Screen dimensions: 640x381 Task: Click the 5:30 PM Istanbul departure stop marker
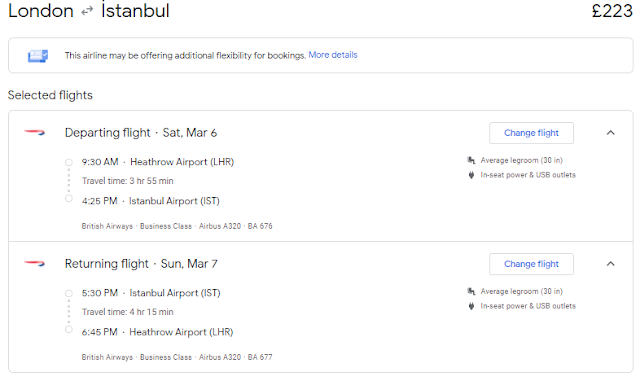(x=69, y=293)
